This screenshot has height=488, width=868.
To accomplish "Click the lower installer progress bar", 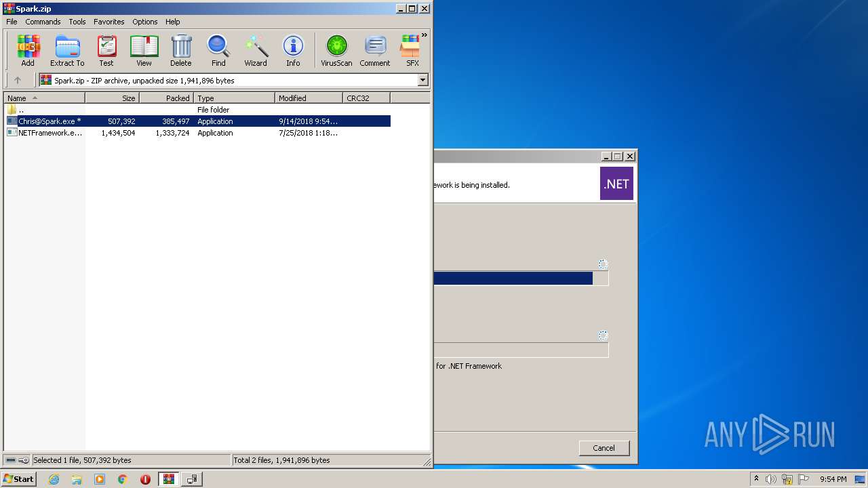I will tap(521, 350).
